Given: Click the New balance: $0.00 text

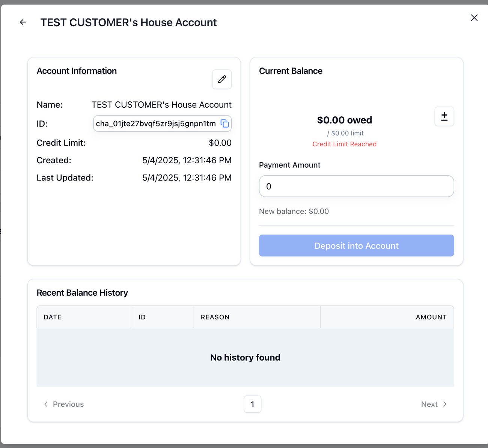Looking at the screenshot, I should [x=294, y=211].
